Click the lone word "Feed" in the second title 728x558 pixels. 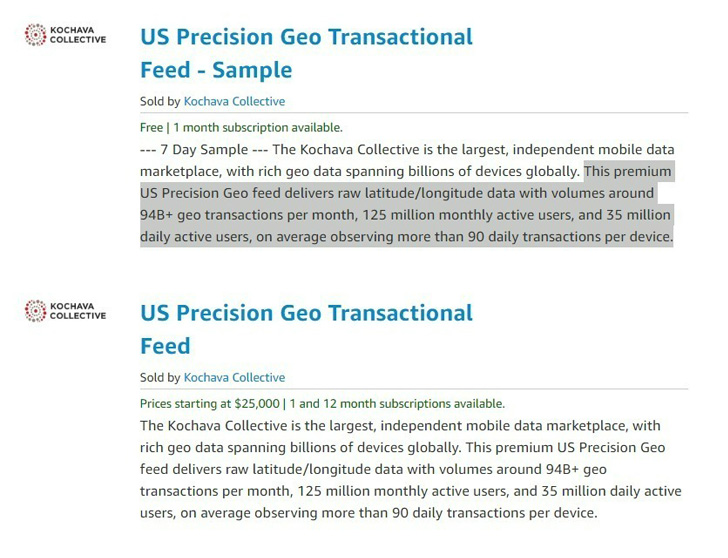pyautogui.click(x=165, y=347)
